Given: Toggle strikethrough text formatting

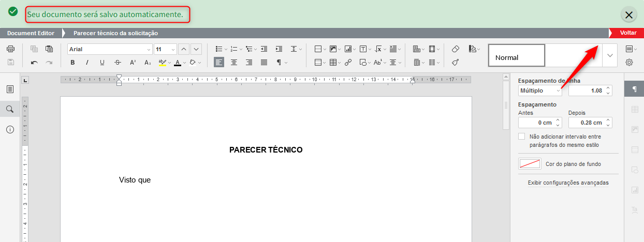Looking at the screenshot, I should (118, 63).
